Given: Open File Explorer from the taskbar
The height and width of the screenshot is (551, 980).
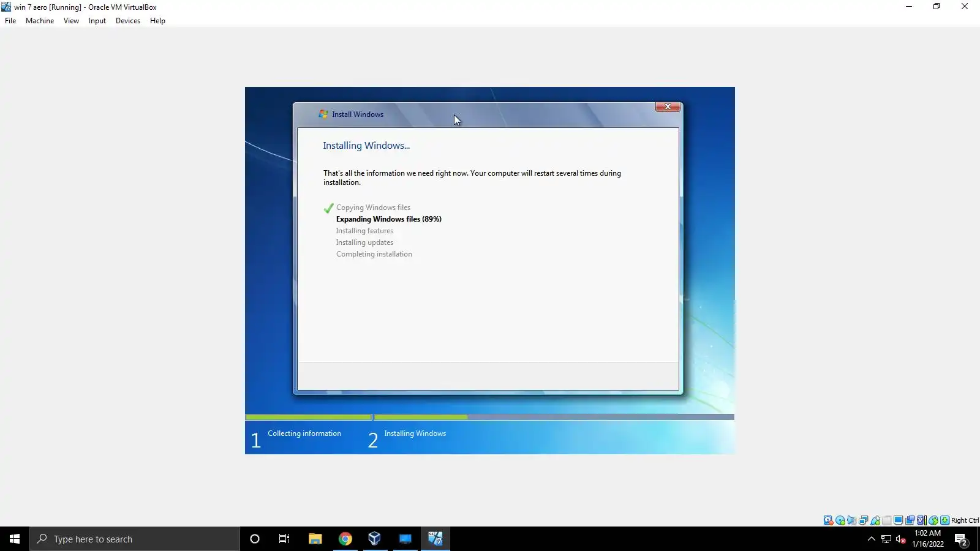Looking at the screenshot, I should pos(315,539).
